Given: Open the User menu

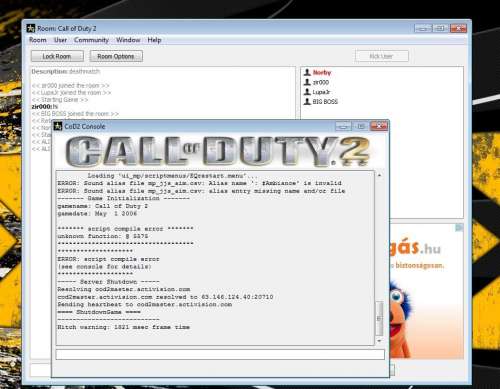Looking at the screenshot, I should coord(60,40).
